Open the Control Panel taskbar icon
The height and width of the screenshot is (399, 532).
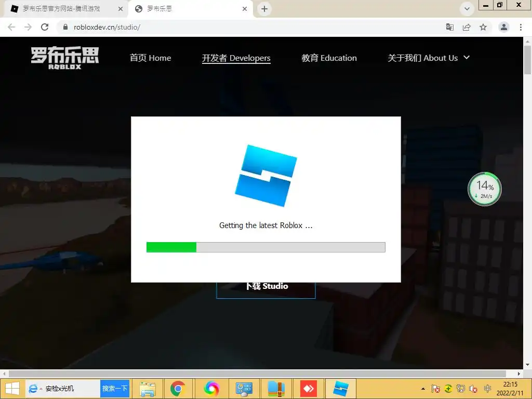point(244,389)
